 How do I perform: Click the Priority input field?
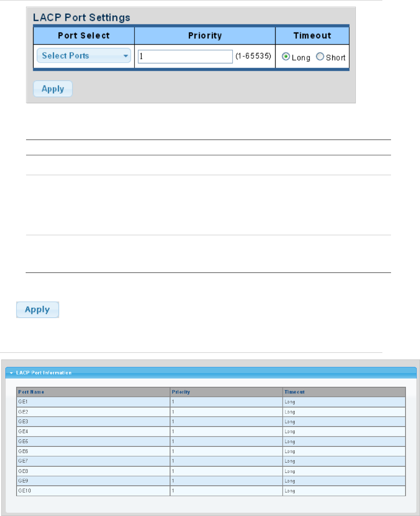point(185,56)
